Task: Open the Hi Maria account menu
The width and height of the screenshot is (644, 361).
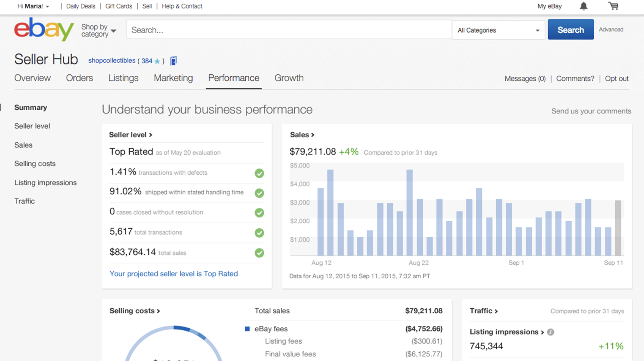Action: point(33,6)
